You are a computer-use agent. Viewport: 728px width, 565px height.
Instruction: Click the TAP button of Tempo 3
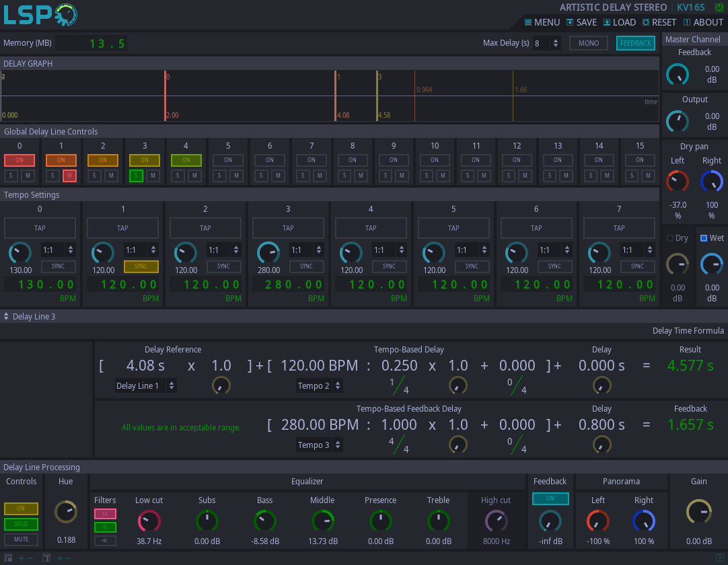288,229
